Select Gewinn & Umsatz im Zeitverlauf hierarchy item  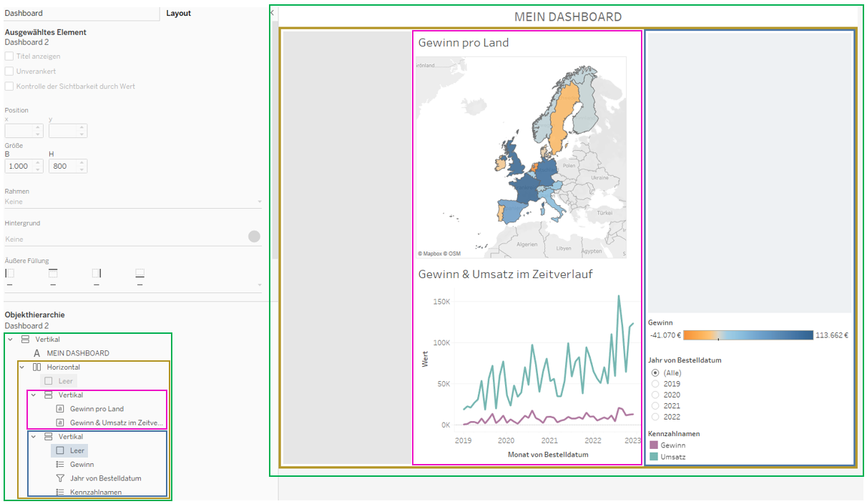[x=117, y=423]
